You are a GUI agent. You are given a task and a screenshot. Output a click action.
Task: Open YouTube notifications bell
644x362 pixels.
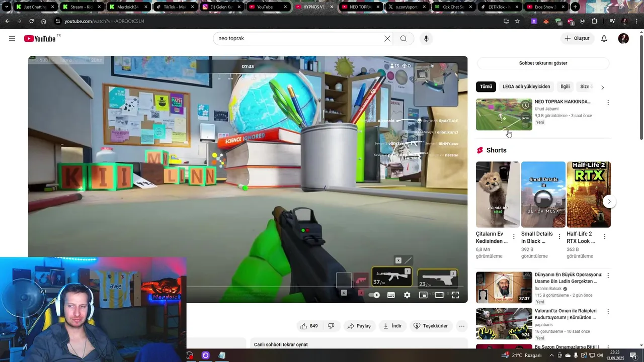[x=604, y=39]
